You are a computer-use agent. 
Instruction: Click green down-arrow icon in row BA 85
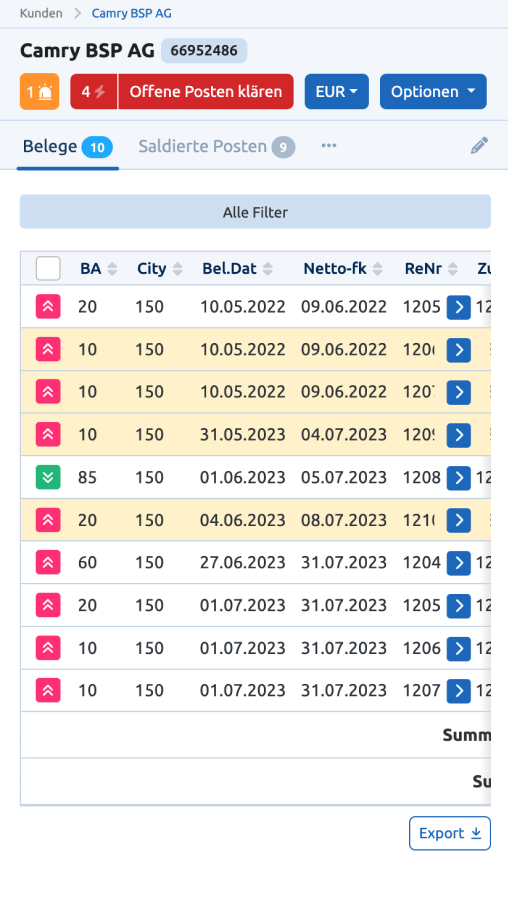48,477
